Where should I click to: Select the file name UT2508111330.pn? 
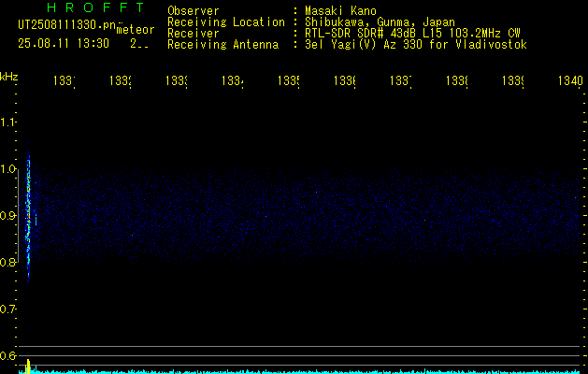pyautogui.click(x=66, y=25)
